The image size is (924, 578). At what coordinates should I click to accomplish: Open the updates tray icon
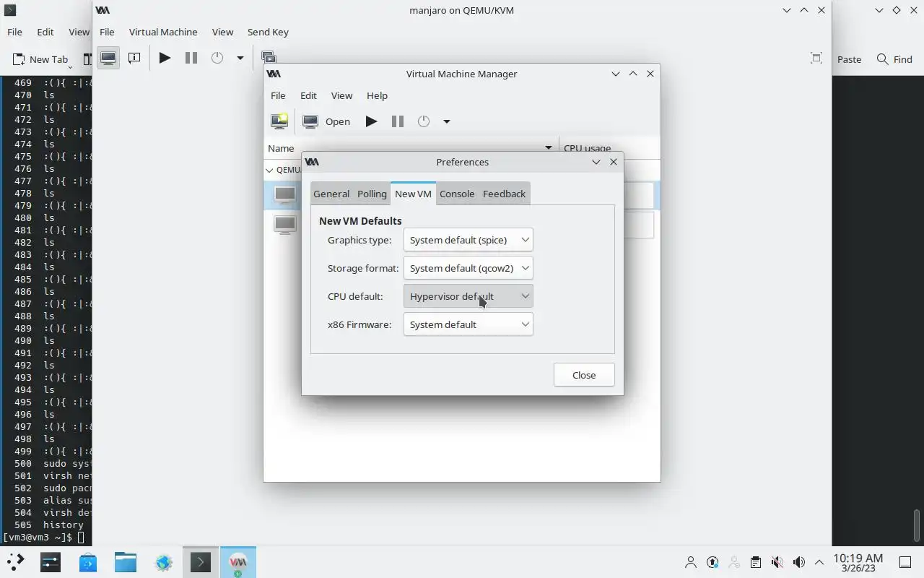coord(712,562)
